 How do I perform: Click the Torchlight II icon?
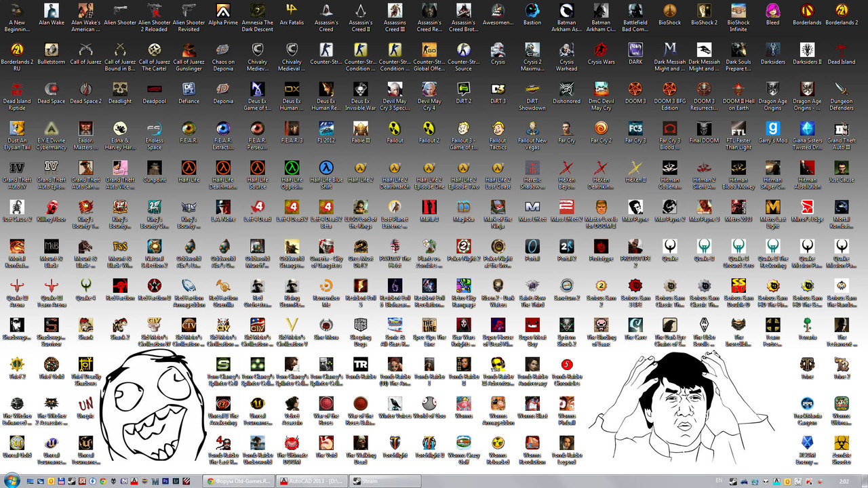pos(429,447)
